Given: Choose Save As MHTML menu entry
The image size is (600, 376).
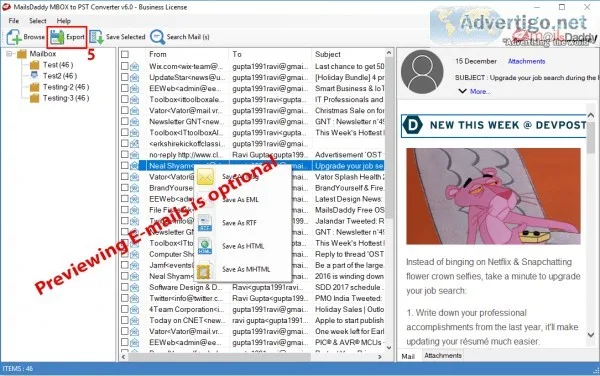Looking at the screenshot, I should click(246, 270).
